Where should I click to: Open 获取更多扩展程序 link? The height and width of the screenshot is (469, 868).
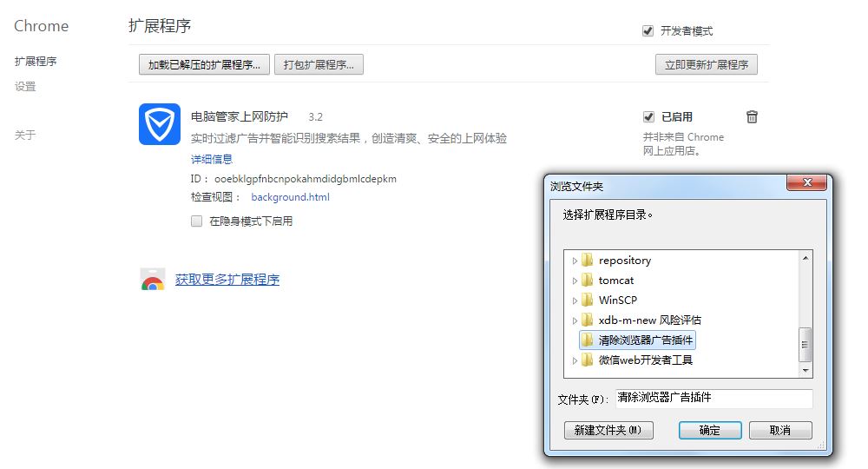(x=227, y=280)
